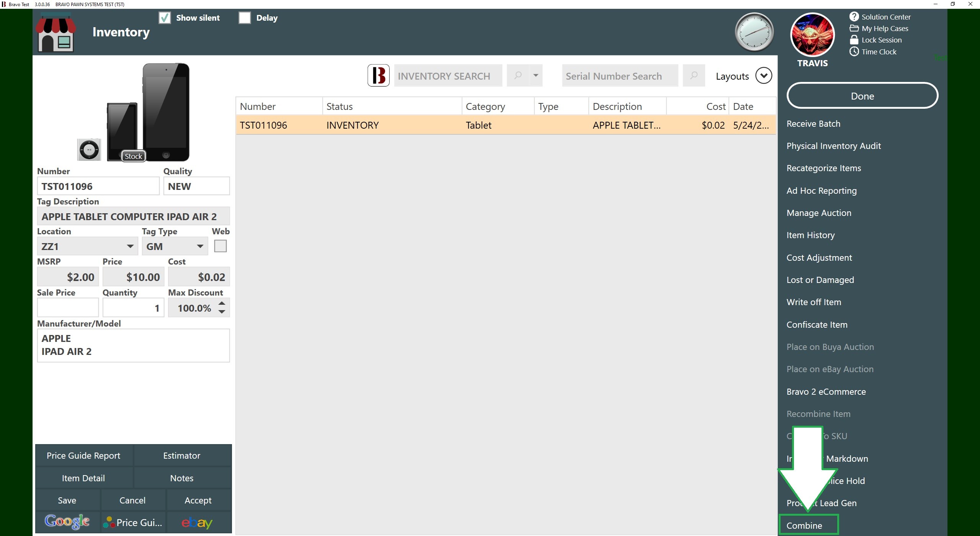Sort by Description column header

coord(627,106)
